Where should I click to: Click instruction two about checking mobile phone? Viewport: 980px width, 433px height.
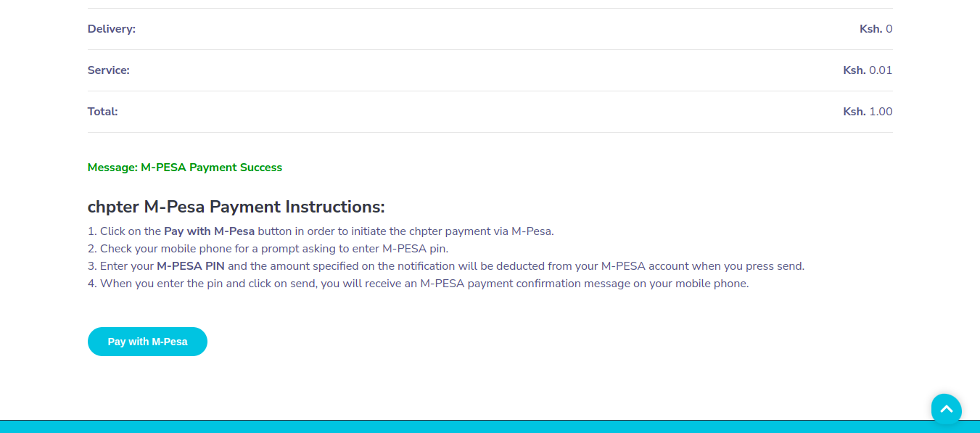point(268,249)
